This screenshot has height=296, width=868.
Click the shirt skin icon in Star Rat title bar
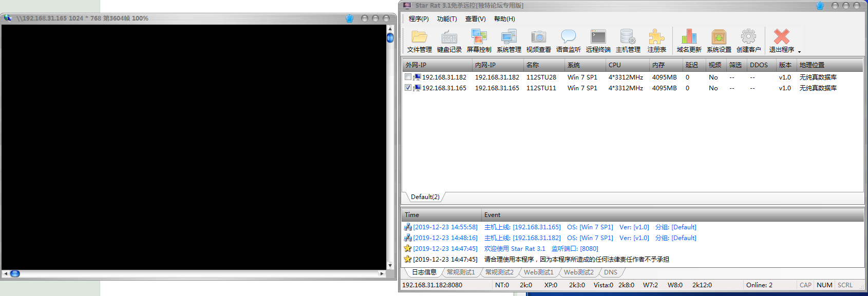(820, 6)
